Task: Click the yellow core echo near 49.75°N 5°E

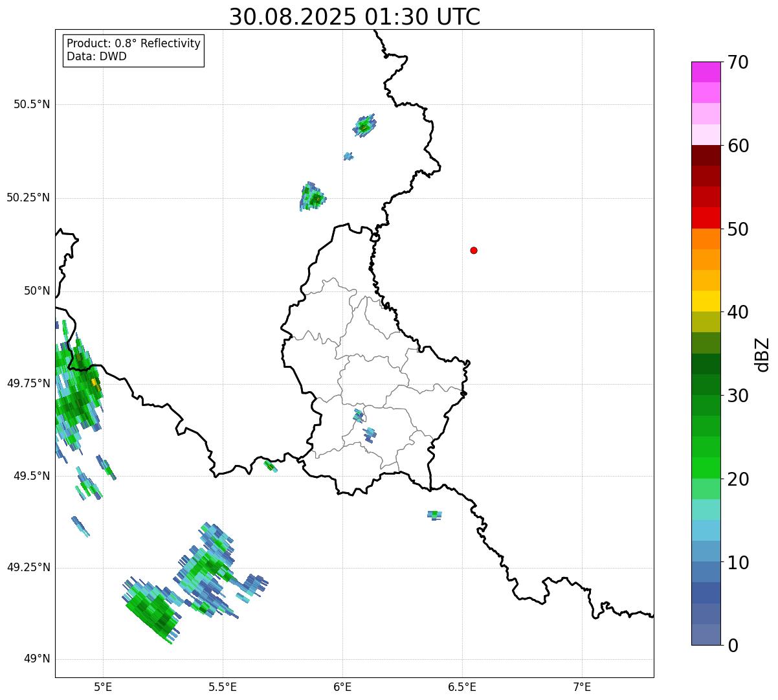Action: (x=95, y=382)
